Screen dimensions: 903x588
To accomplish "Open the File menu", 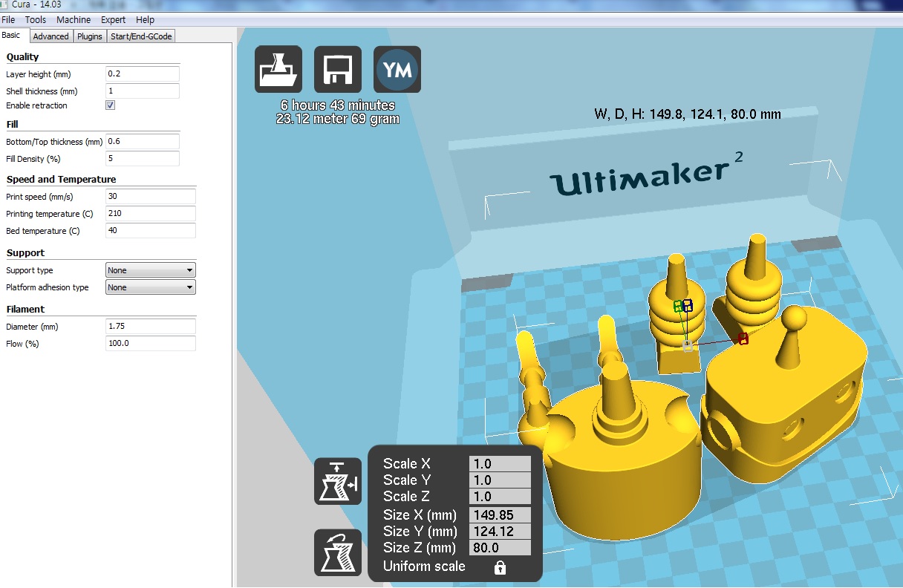I will tap(8, 20).
